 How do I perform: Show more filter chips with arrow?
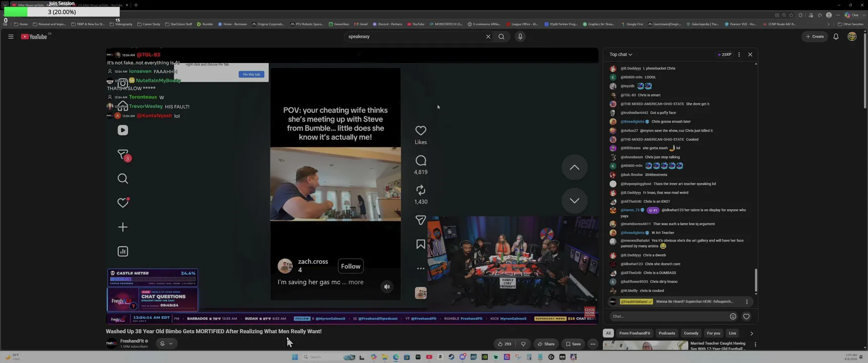pos(751,333)
